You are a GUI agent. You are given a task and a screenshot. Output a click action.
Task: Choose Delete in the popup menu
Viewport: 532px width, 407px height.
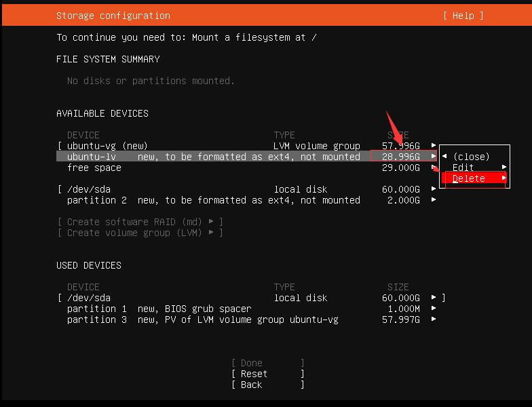coord(469,178)
